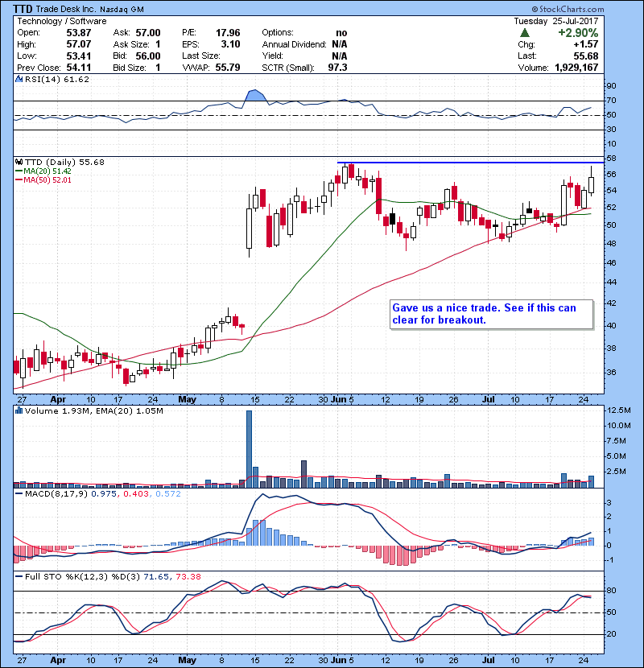Image resolution: width=644 pixels, height=668 pixels.
Task: Click the P/E value 17.96
Action: tap(228, 33)
